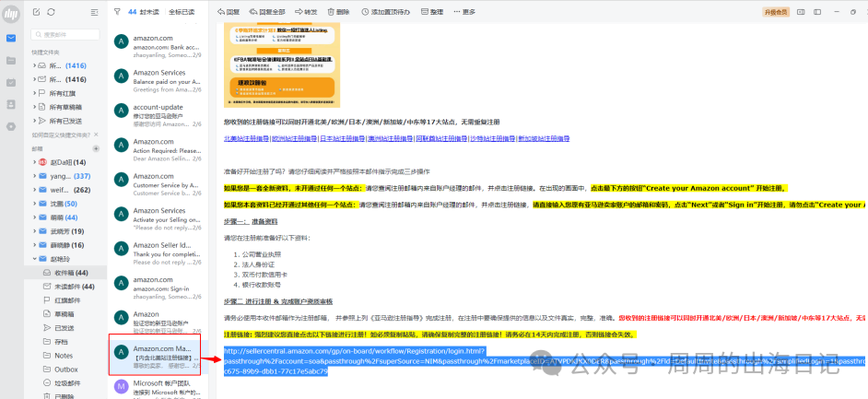Select the 武晓芳 (19) mailbox
This screenshot has height=399, width=868.
[65, 231]
